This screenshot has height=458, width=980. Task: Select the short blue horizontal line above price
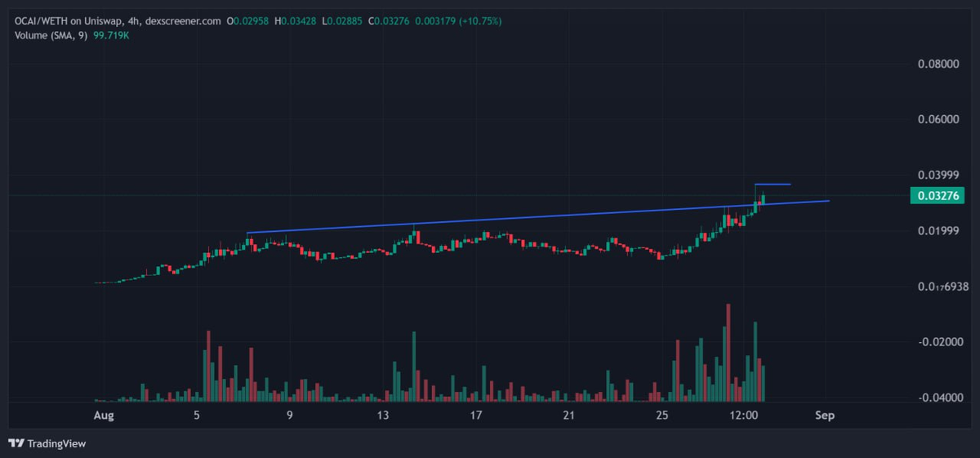click(773, 185)
